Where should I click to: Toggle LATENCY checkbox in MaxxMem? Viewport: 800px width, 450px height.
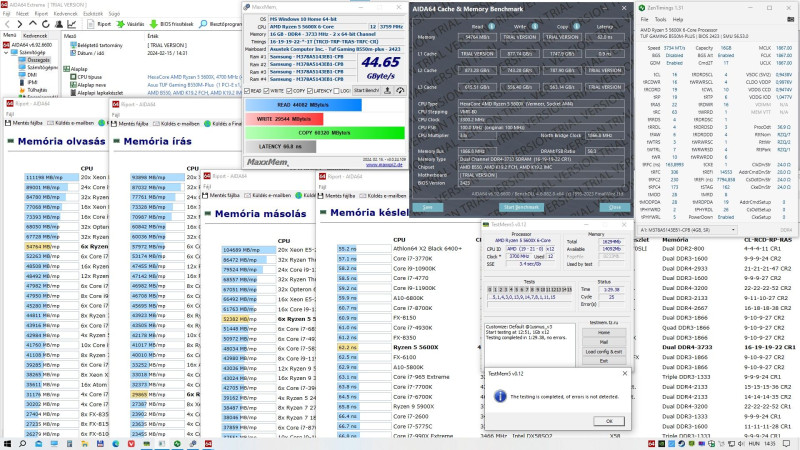[x=310, y=91]
